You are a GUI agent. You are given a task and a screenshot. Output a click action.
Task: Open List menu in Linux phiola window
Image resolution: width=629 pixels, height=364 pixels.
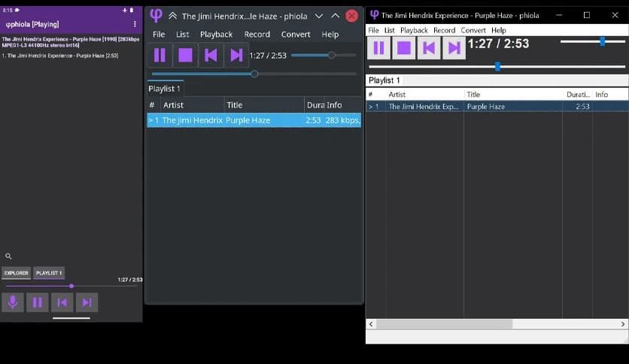pyautogui.click(x=183, y=35)
